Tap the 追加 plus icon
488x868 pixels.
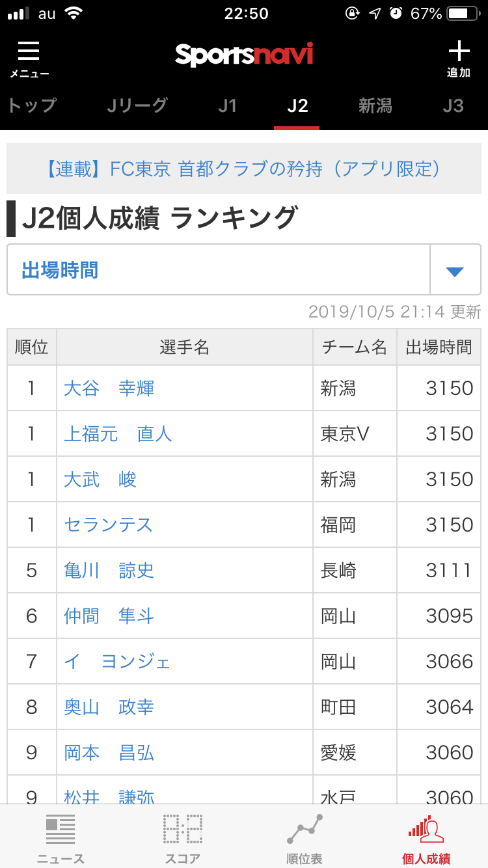(x=459, y=51)
